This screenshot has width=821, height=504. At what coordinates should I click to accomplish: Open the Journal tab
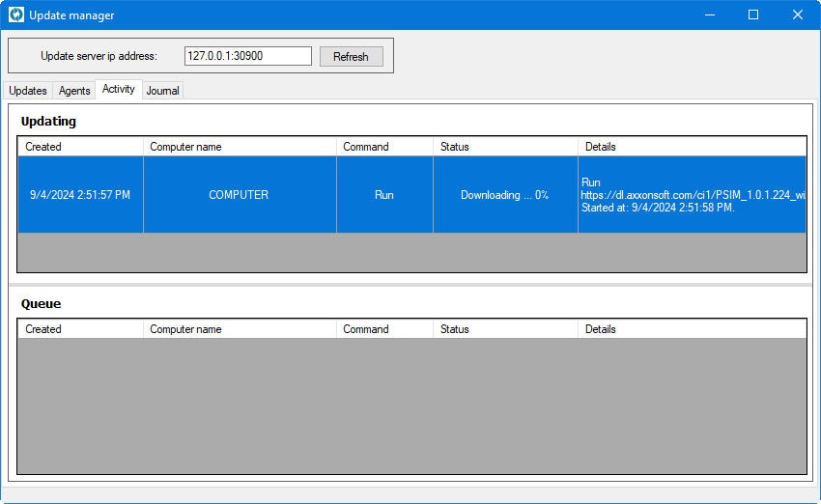coord(163,91)
